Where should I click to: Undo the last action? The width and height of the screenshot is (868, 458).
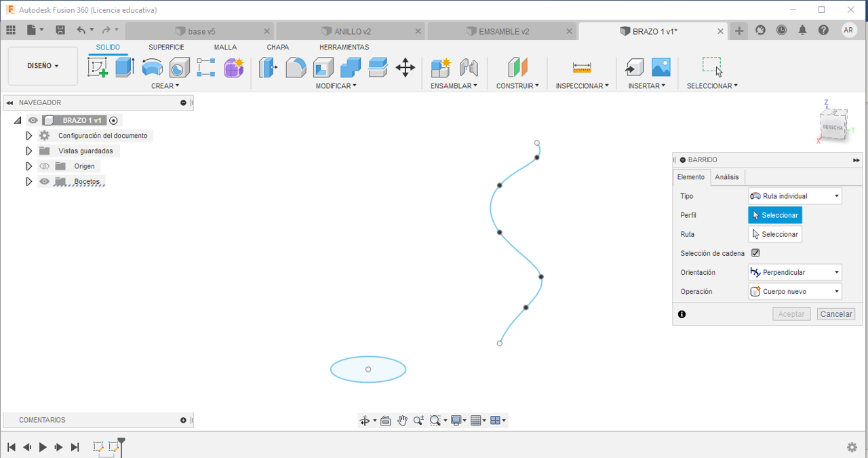[x=81, y=30]
